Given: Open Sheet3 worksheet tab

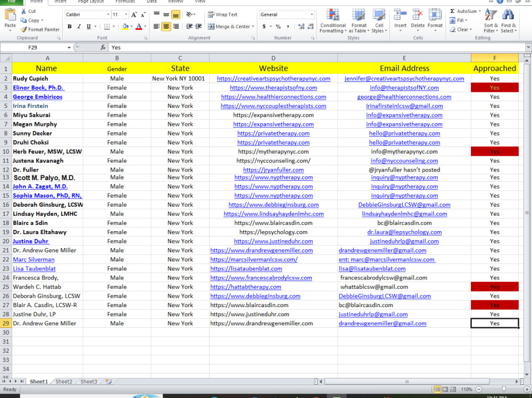Looking at the screenshot, I should (x=88, y=382).
